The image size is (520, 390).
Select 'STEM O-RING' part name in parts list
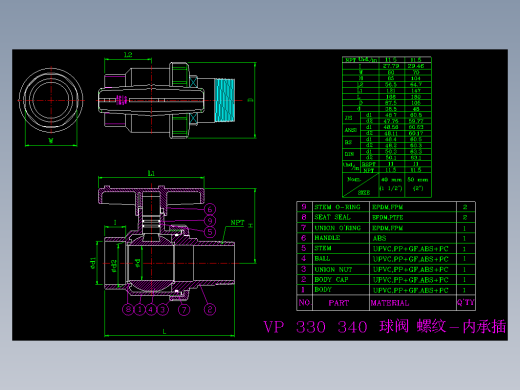337,207
